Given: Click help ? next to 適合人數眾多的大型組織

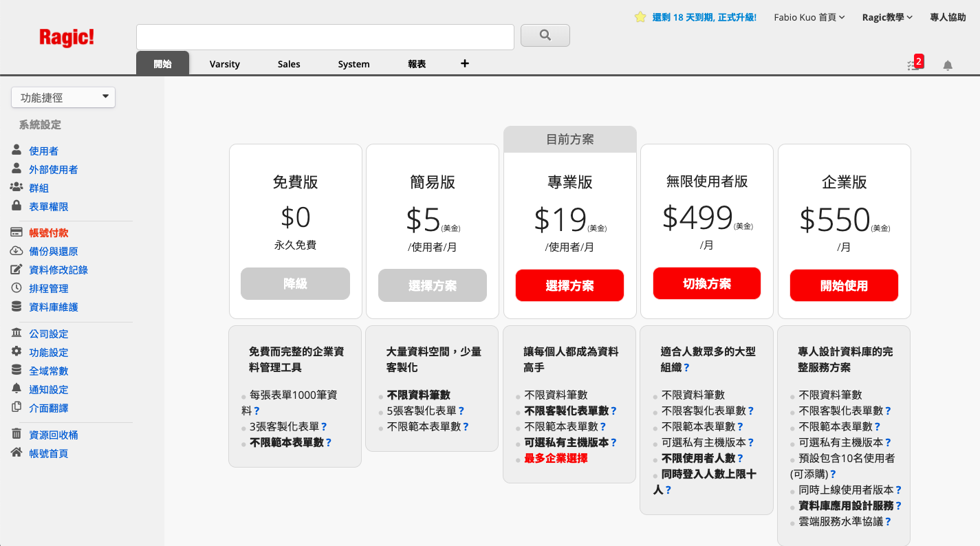Looking at the screenshot, I should click(x=686, y=368).
